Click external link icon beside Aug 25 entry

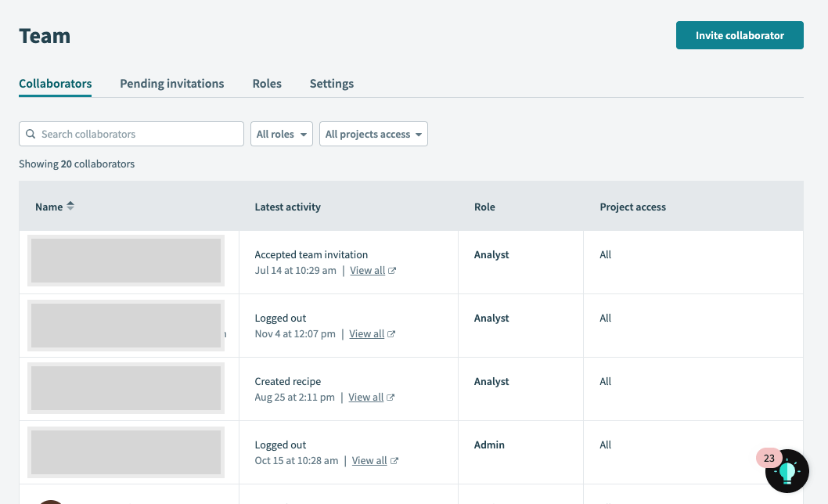[x=391, y=398]
